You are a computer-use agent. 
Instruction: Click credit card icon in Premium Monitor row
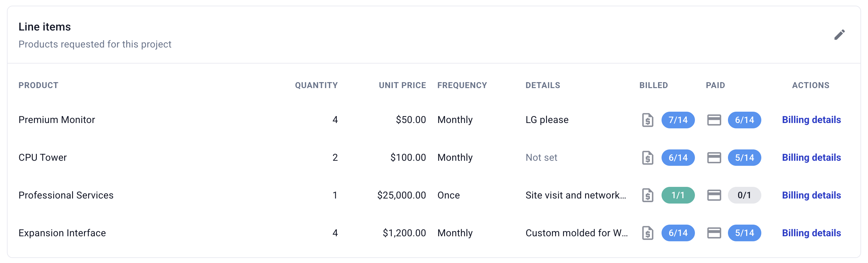pos(714,120)
